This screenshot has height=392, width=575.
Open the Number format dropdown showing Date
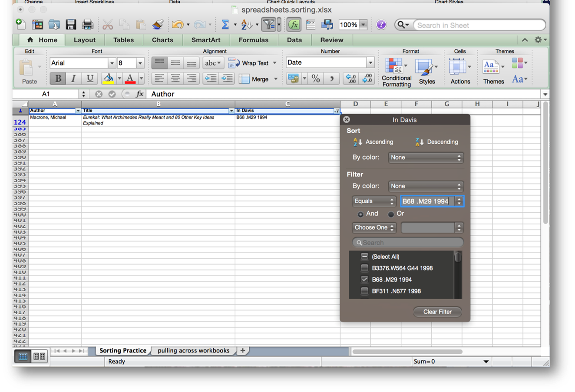pos(370,63)
